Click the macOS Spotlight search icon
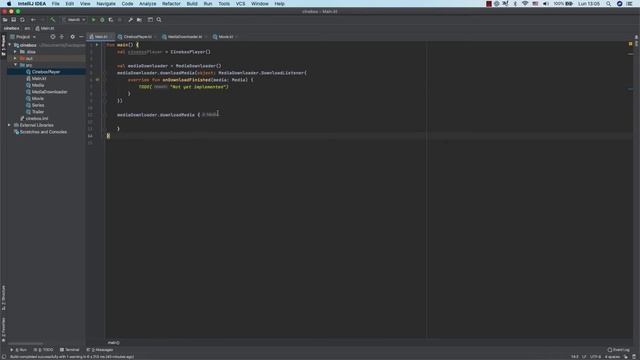The height and width of the screenshot is (360, 640). click(x=608, y=4)
